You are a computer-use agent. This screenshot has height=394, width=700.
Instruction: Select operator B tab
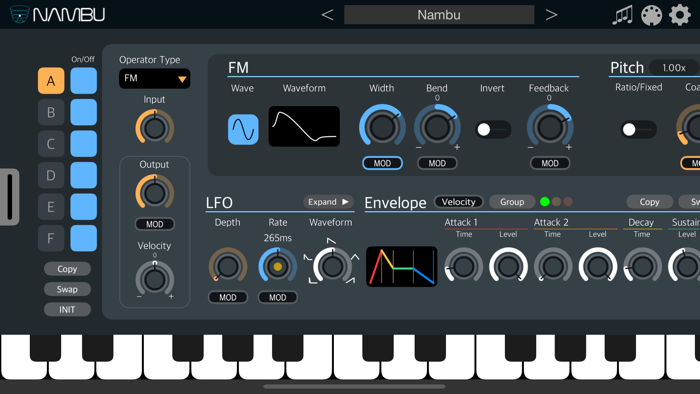pos(51,112)
